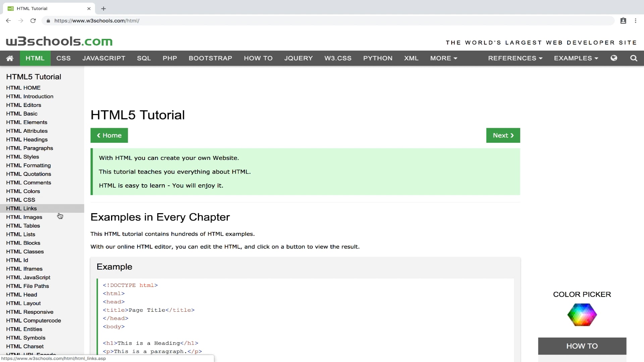Select JAVASCRIPT in the top navbar
The image size is (644, 362).
[x=104, y=58]
